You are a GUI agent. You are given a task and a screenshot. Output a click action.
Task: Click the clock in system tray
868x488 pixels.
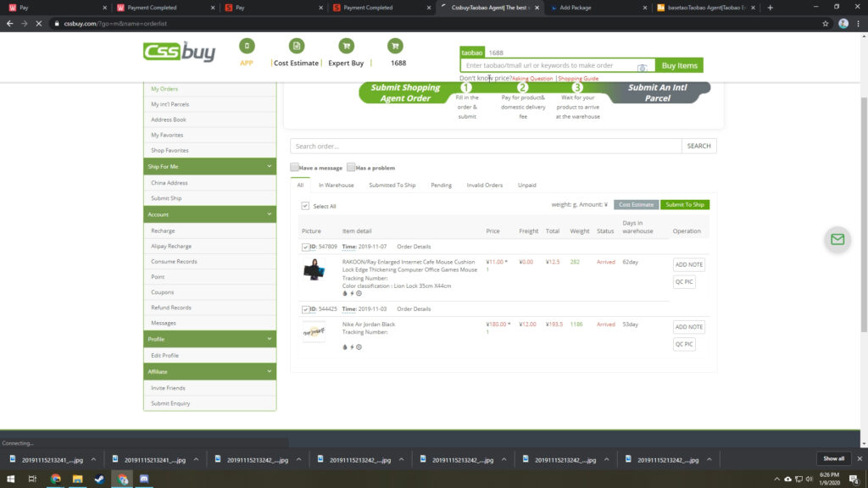[829, 479]
